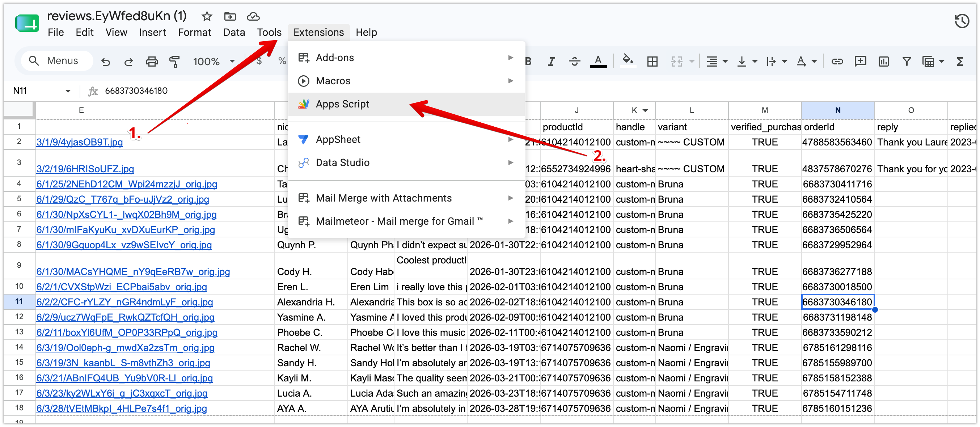Image resolution: width=980 pixels, height=427 pixels.
Task: Click the Macros play icon
Action: click(303, 81)
